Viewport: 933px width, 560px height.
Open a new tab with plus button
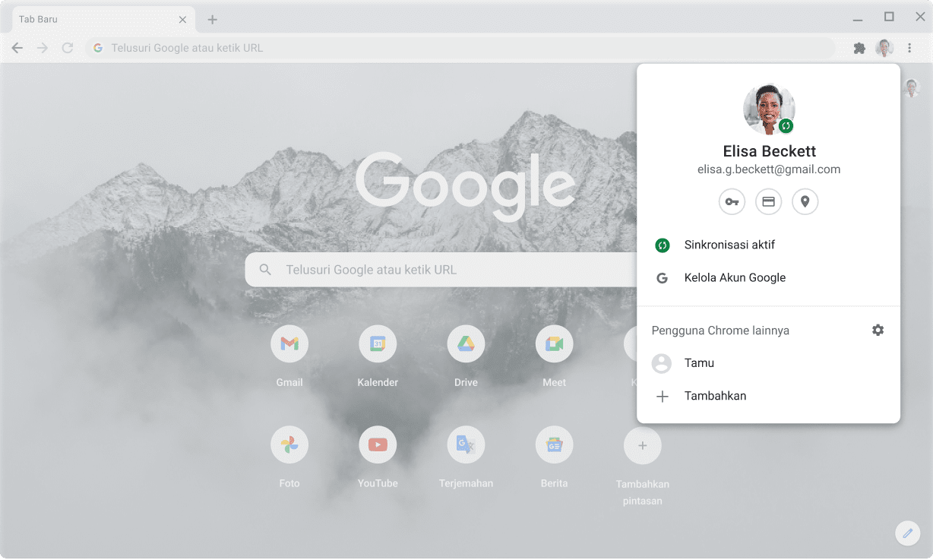click(x=213, y=20)
